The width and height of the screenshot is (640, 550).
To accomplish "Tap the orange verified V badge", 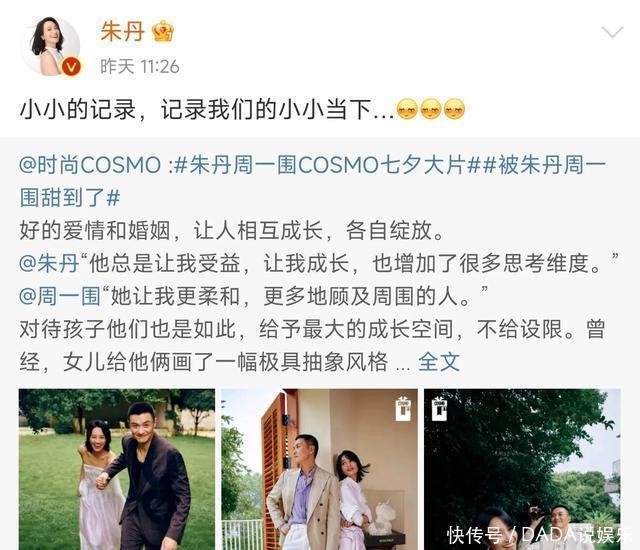I will 71,67.
